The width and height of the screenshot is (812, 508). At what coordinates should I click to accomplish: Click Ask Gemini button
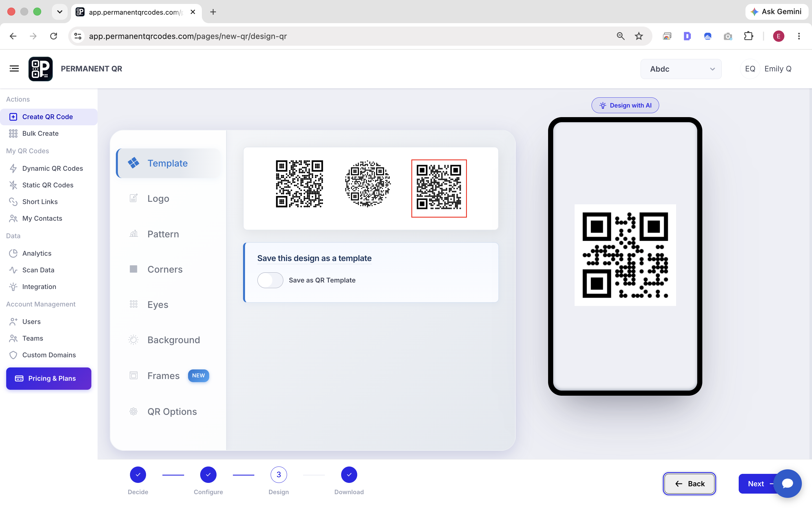point(776,12)
